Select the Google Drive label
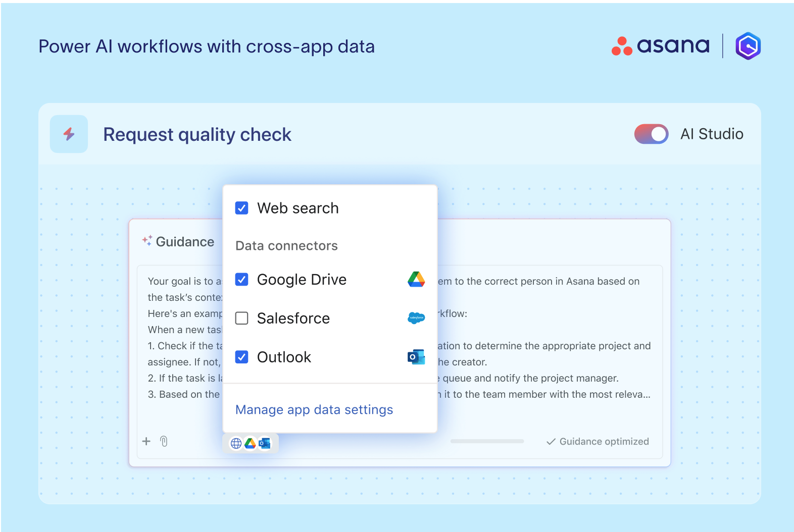 302,280
